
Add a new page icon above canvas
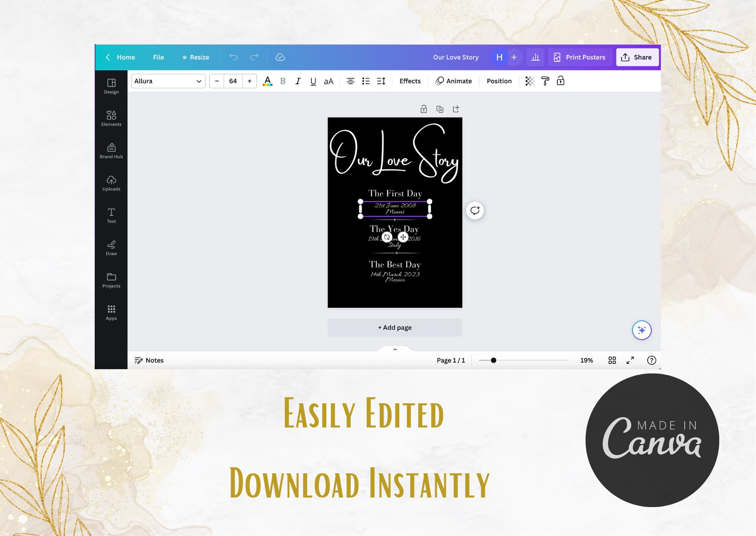coord(456,109)
